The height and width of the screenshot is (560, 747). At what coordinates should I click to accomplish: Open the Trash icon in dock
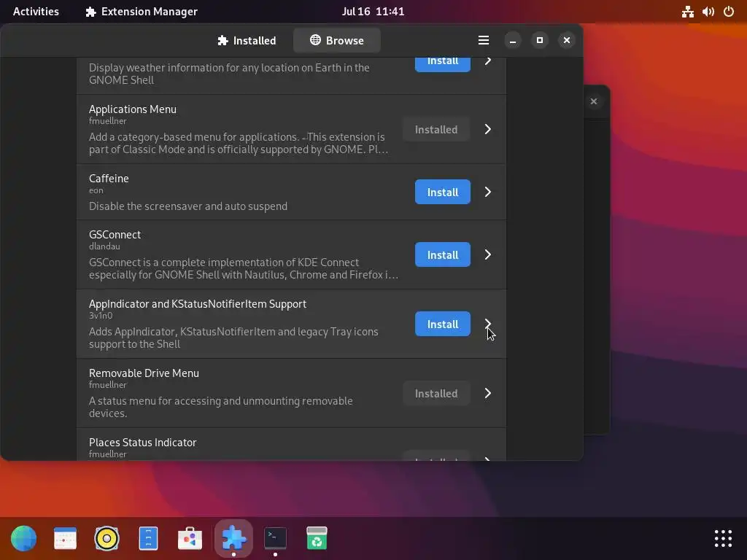click(317, 539)
